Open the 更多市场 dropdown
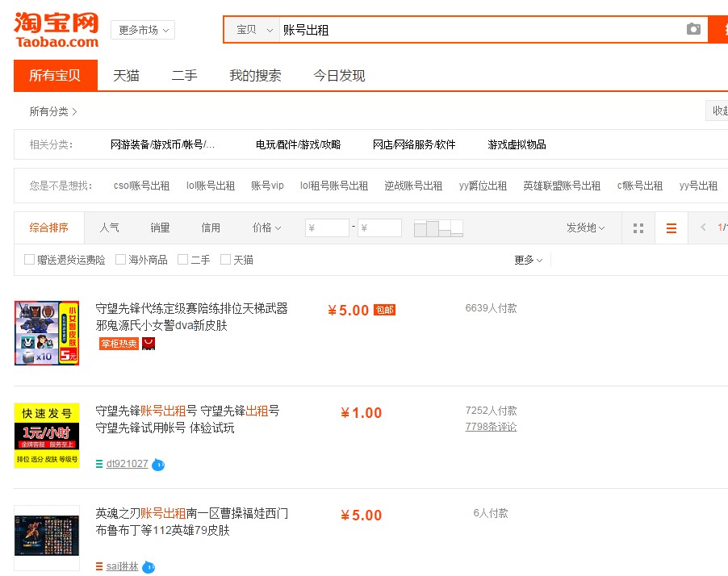728x576 pixels. pos(143,30)
